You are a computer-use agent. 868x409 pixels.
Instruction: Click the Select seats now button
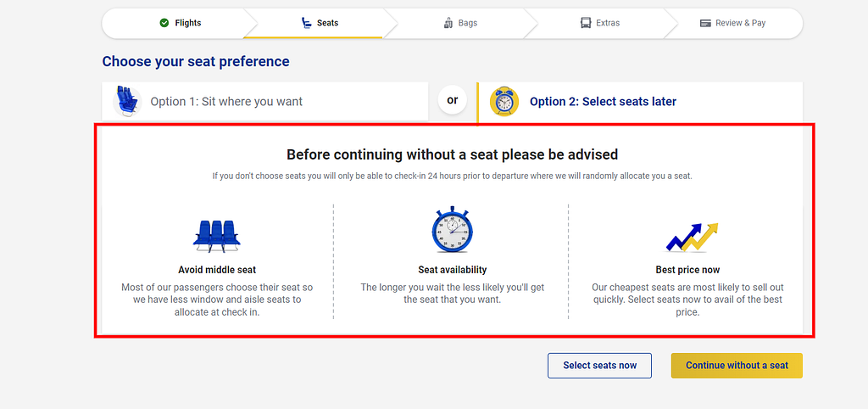point(599,366)
